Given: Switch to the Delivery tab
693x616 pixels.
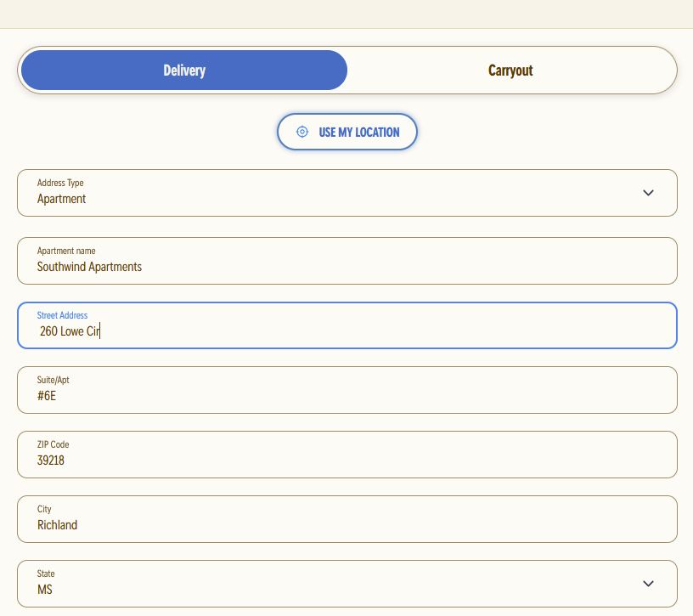Looking at the screenshot, I should point(184,71).
